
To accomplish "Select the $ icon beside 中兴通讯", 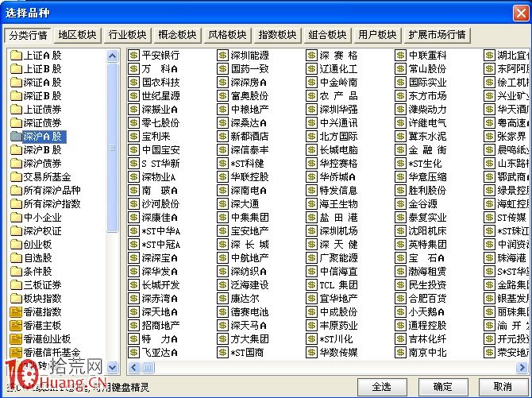I will (x=311, y=123).
